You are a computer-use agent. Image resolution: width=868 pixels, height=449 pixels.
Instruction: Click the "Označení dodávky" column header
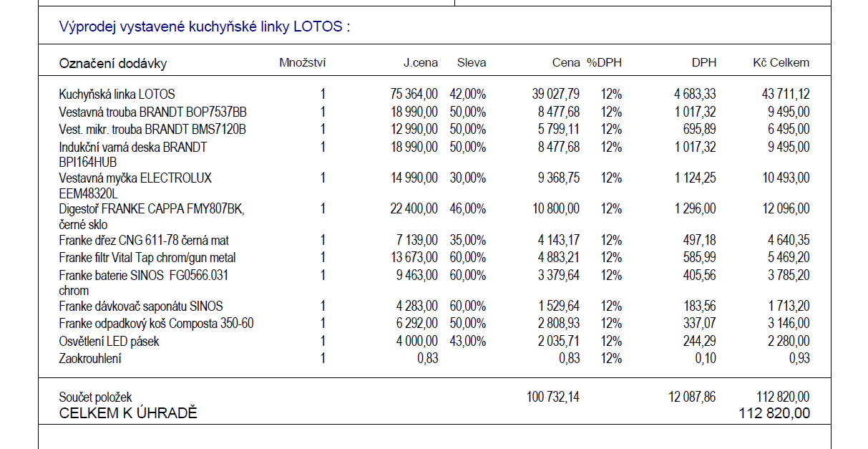click(x=112, y=64)
